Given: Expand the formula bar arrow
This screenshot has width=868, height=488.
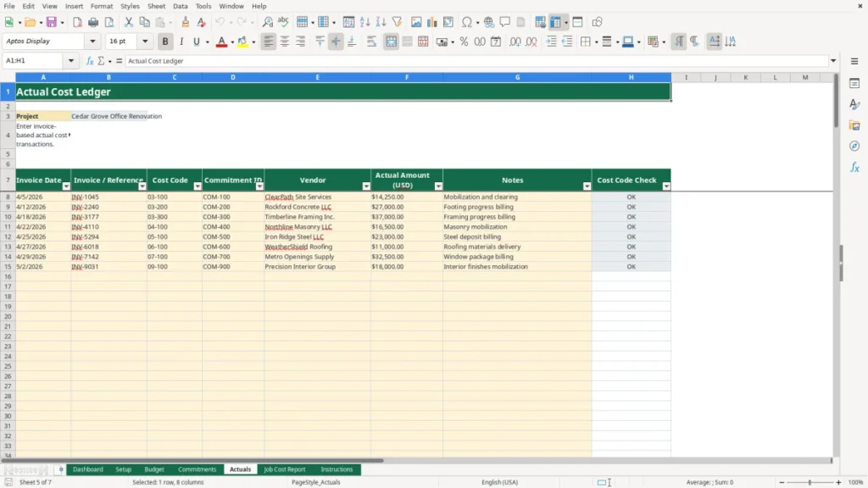Looking at the screenshot, I should [833, 61].
